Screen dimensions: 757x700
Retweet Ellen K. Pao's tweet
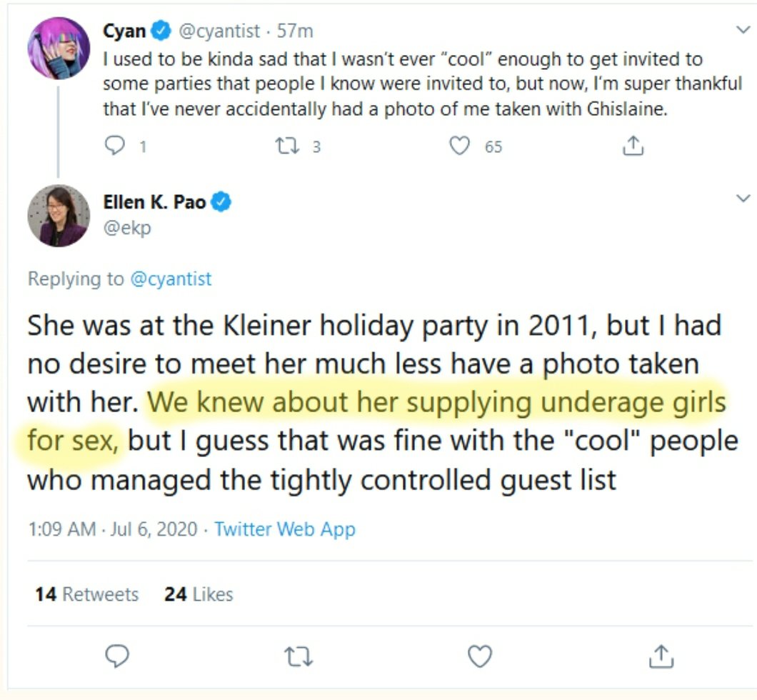pyautogui.click(x=299, y=655)
